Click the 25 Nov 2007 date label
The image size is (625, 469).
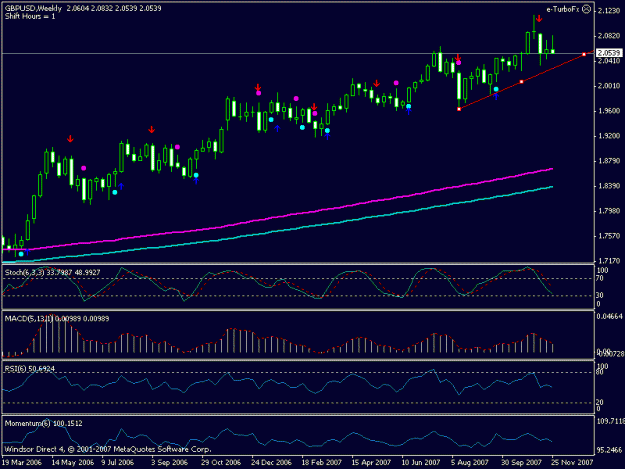572,462
